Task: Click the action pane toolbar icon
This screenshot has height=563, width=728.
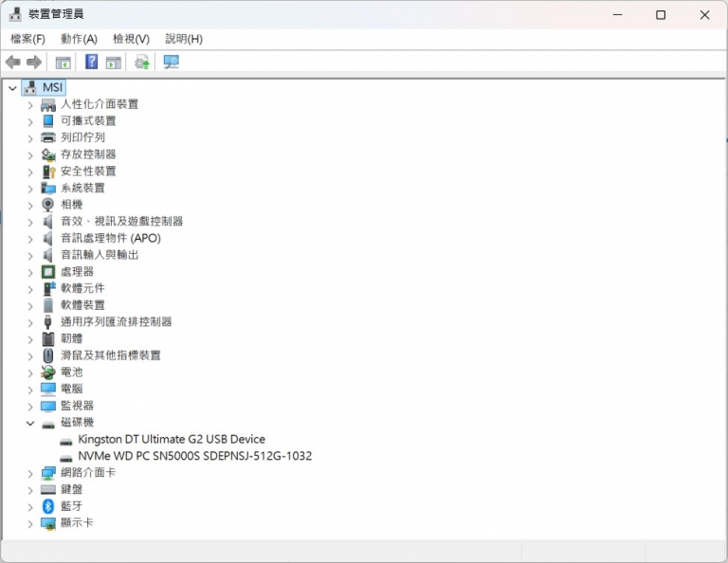Action: (x=114, y=63)
